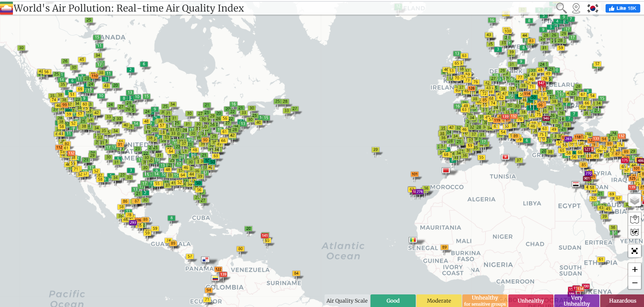
Task: Select the 2 green marker in Canada
Action: point(130,70)
